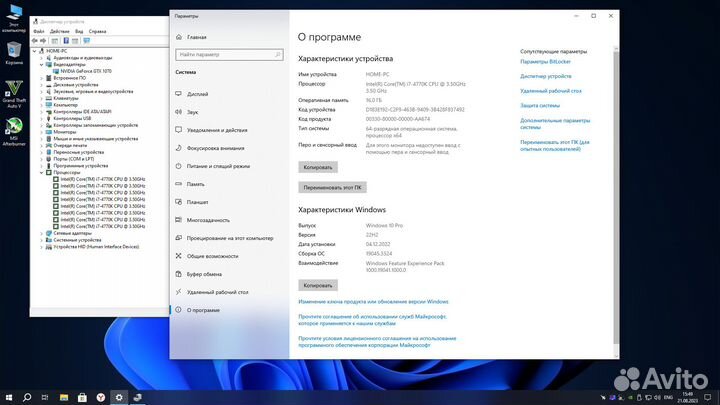The height and width of the screenshot is (405, 720).
Task: Open Справка menu in Device Manager
Action: [97, 31]
